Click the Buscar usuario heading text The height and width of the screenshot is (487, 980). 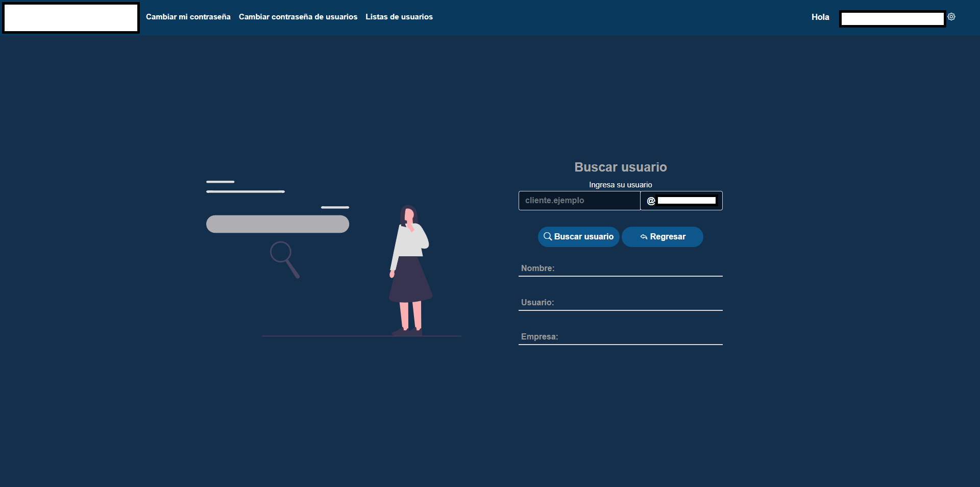tap(620, 167)
